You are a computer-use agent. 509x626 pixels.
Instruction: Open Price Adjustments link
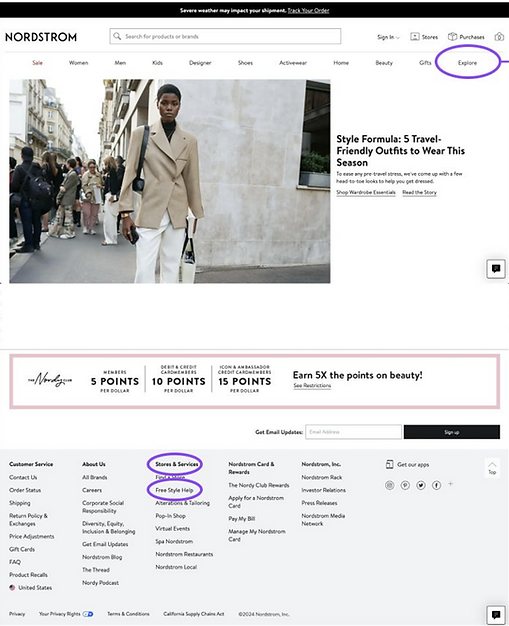[32, 536]
